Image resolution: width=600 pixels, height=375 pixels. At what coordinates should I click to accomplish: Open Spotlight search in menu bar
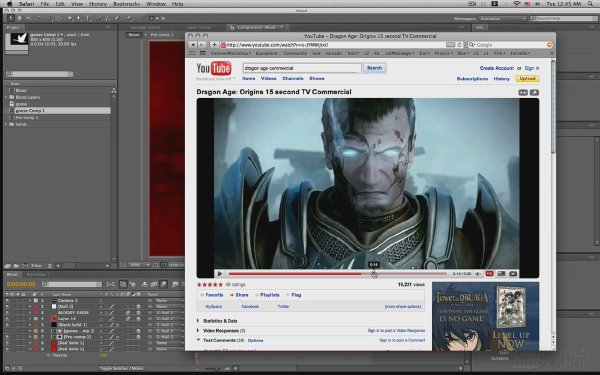[x=592, y=4]
